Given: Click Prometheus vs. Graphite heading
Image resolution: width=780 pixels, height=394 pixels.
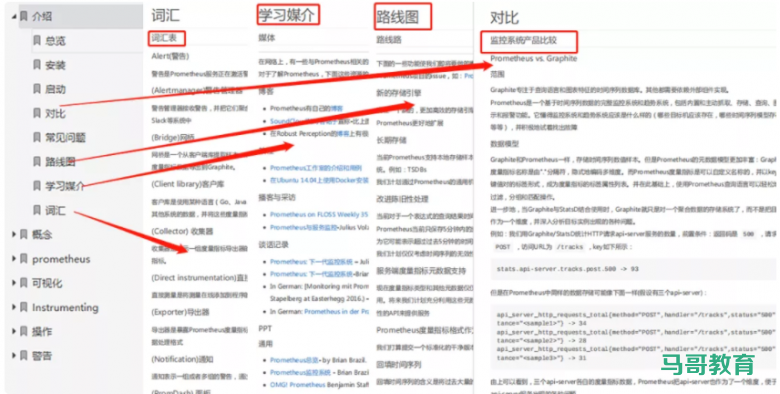Looking at the screenshot, I should (x=533, y=59).
